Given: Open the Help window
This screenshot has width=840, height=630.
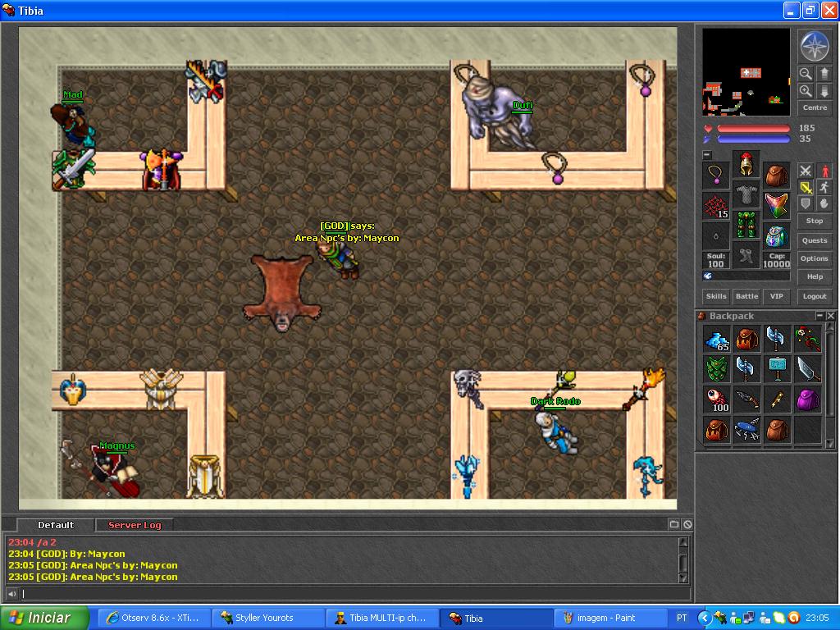Looking at the screenshot, I should point(815,277).
